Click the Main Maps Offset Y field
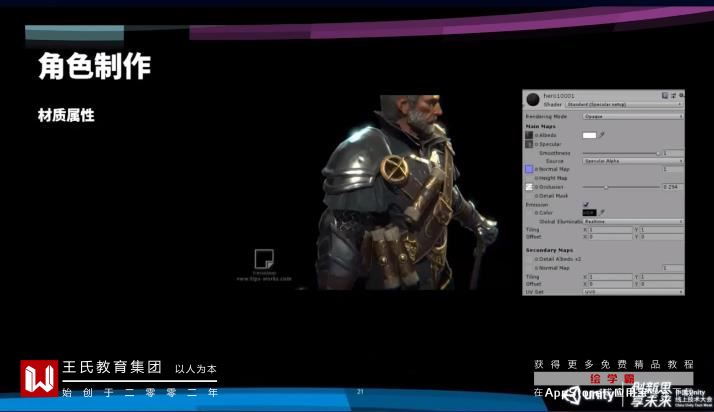 (662, 237)
